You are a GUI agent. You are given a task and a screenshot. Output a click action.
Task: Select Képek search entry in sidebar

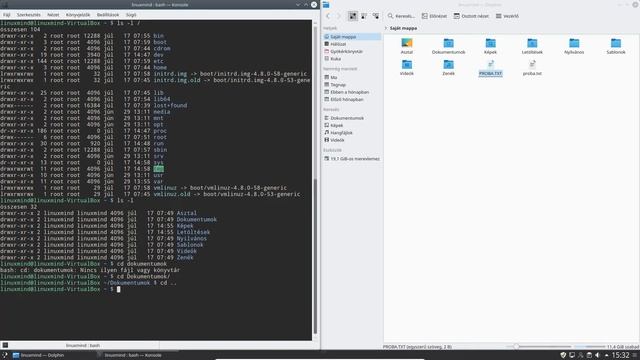tap(352, 125)
